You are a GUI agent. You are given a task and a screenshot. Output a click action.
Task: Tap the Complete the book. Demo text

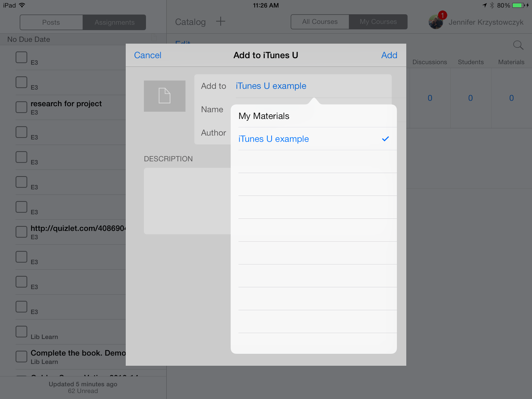tap(78, 353)
